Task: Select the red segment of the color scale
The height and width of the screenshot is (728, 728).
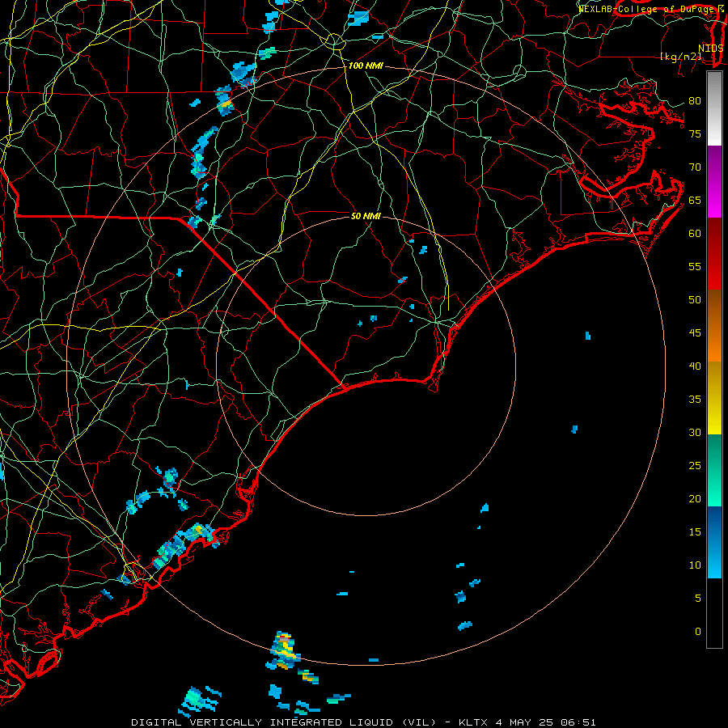Action: click(714, 254)
